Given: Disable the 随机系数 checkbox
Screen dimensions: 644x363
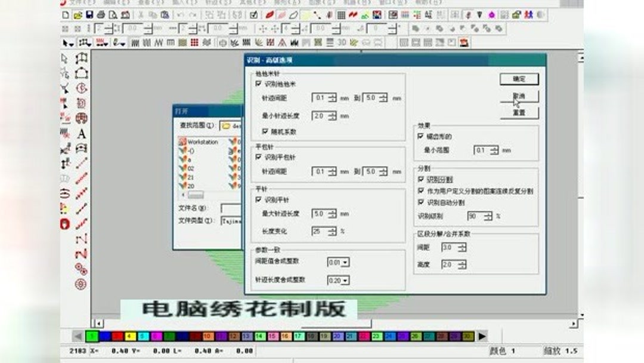Looking at the screenshot, I should coord(264,130).
